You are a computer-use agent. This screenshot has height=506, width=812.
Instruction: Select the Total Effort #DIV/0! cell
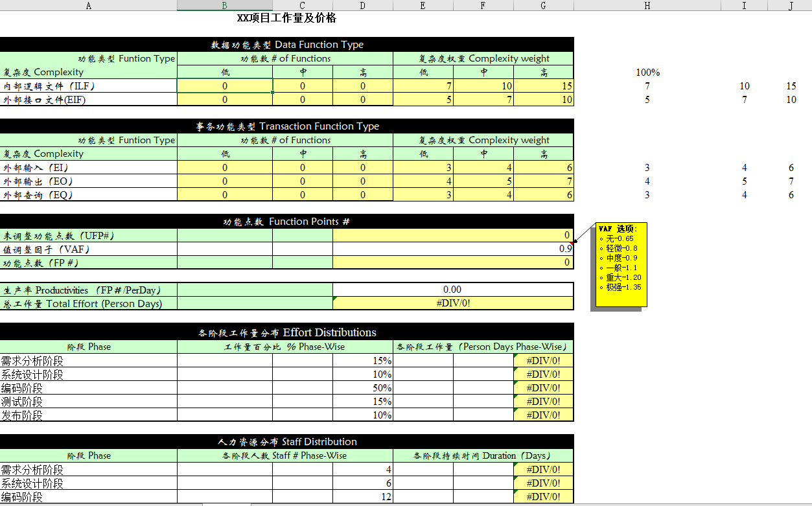(x=452, y=303)
